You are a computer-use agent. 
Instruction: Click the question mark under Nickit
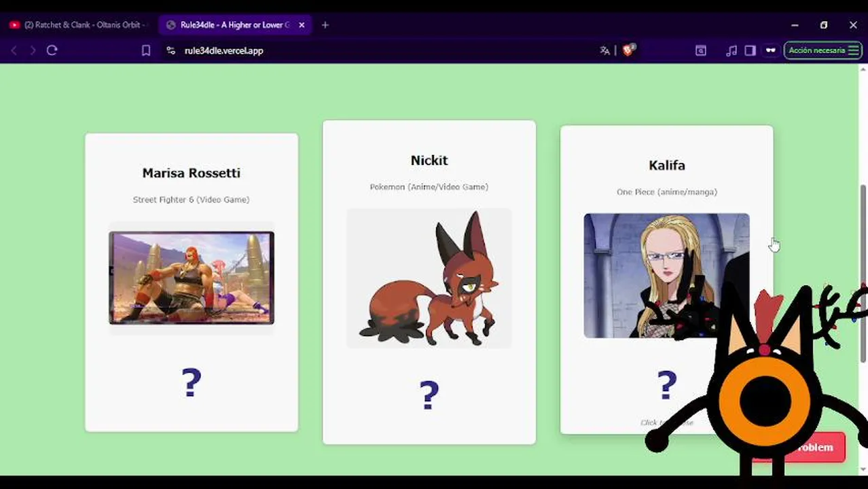pyautogui.click(x=429, y=395)
